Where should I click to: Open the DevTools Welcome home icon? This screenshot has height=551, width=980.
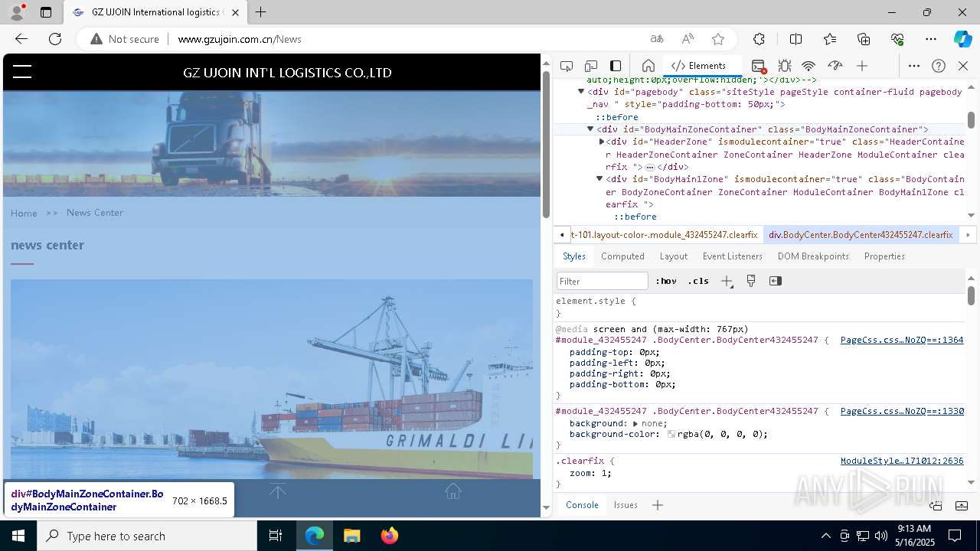click(x=648, y=66)
